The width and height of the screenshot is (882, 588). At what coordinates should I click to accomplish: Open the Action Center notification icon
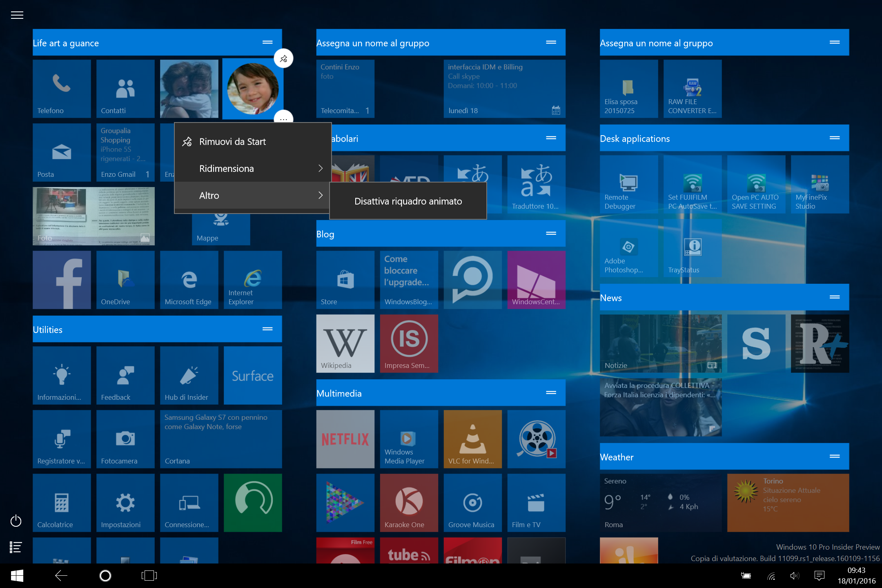pos(819,576)
